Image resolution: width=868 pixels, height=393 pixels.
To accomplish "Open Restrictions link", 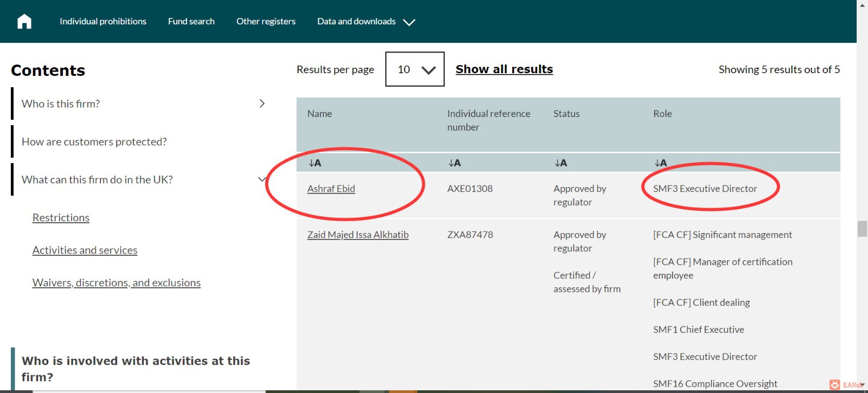I will pos(61,217).
